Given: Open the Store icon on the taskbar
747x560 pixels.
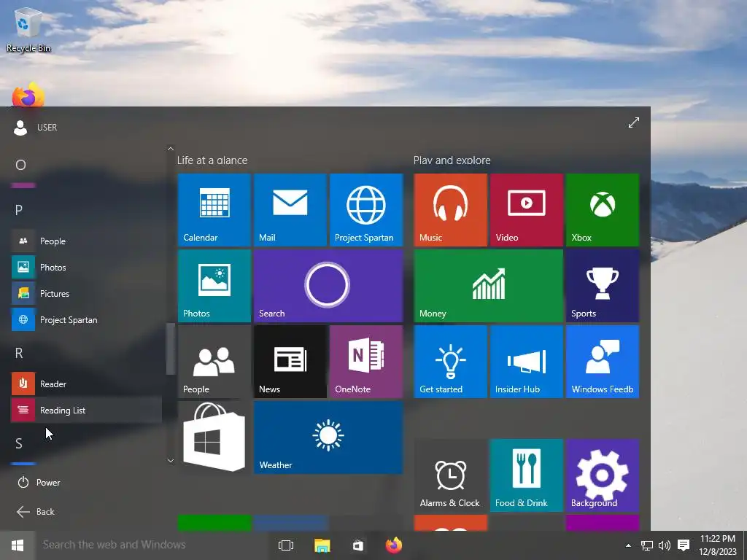Looking at the screenshot, I should (x=357, y=545).
